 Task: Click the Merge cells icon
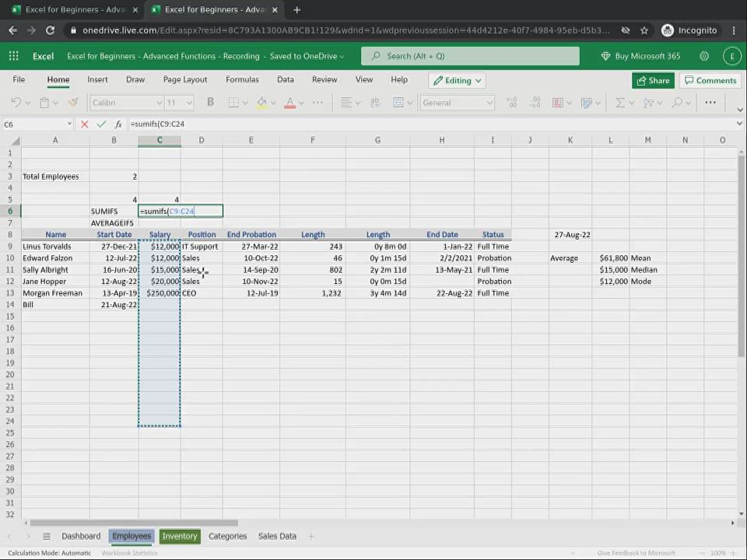click(x=398, y=103)
